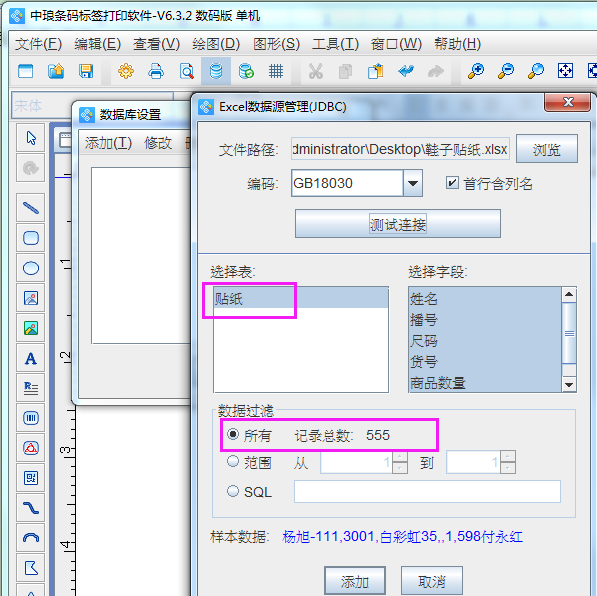Select the 范围 radio button
Viewport: 597px width, 596px height.
point(233,462)
